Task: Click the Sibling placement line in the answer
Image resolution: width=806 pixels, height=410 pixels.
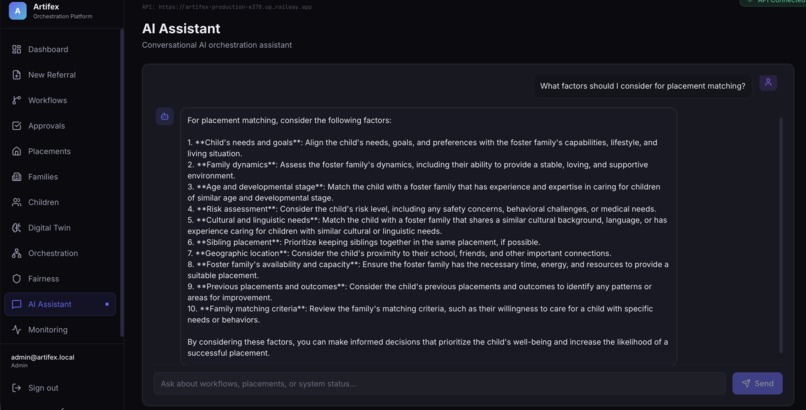Action: 363,243
